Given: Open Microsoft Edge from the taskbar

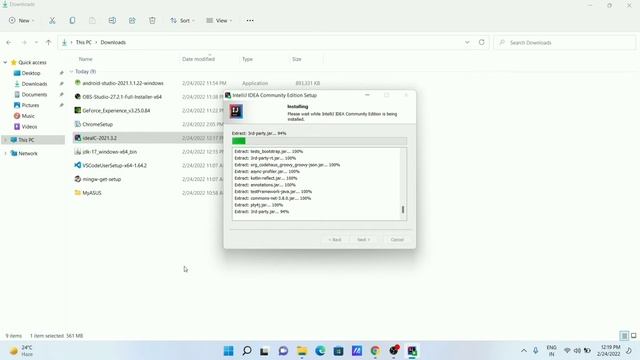Looking at the screenshot, I should (x=320, y=351).
